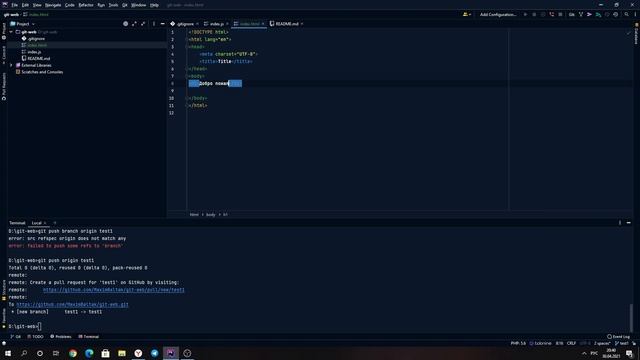Hide the terminal panel
Image resolution: width=640 pixels, height=360 pixels.
629,223
